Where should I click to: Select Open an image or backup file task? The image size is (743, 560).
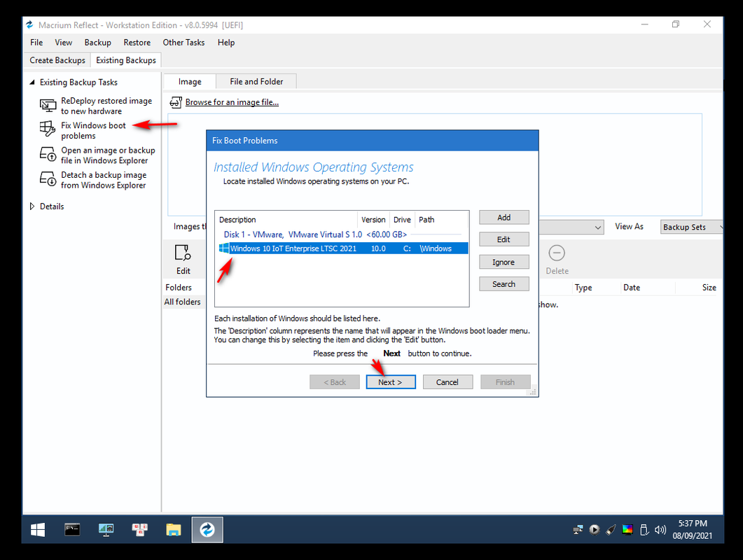tap(108, 155)
